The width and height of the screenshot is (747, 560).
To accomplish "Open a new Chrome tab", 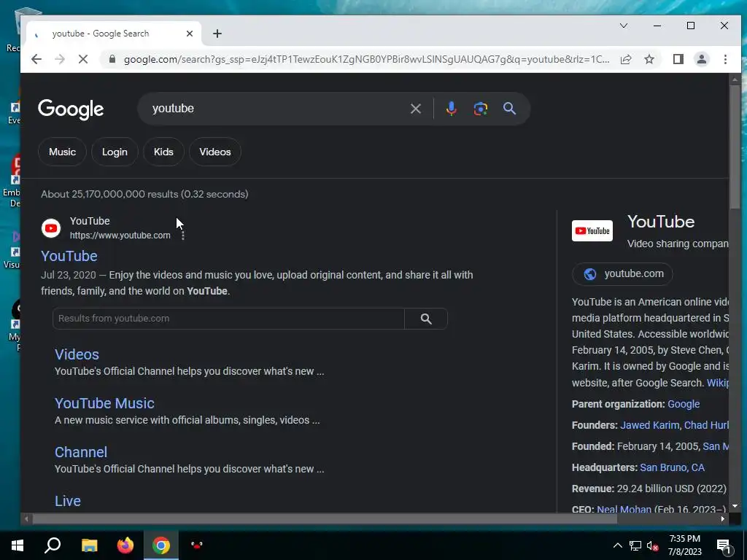I will 217,34.
